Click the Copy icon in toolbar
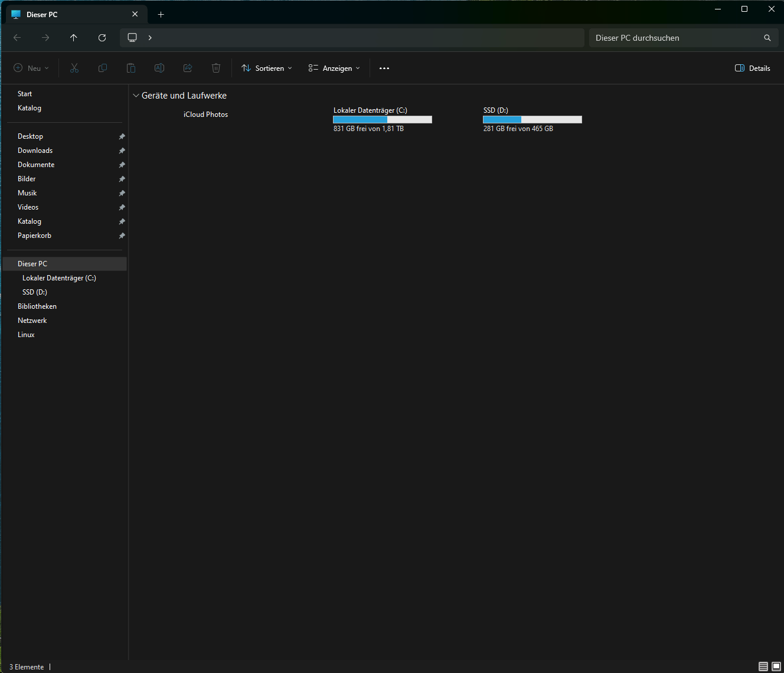Screen dimensions: 784x673 tap(103, 68)
